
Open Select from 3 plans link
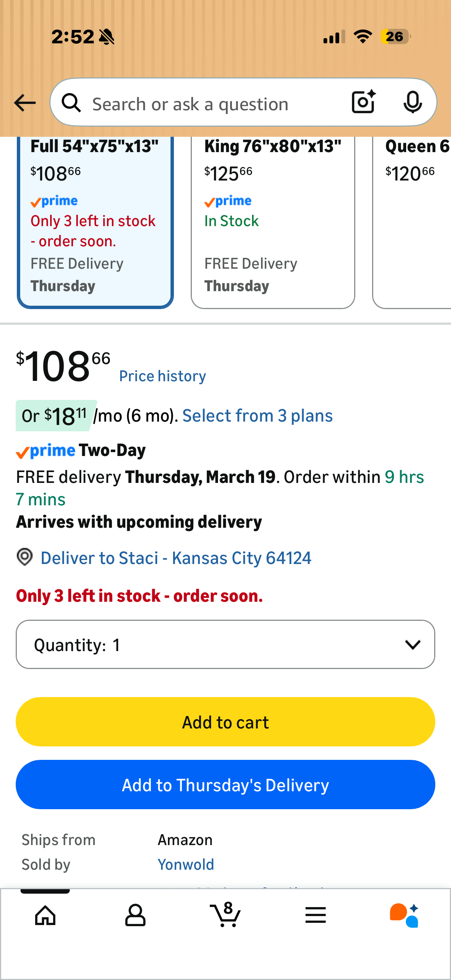[258, 416]
